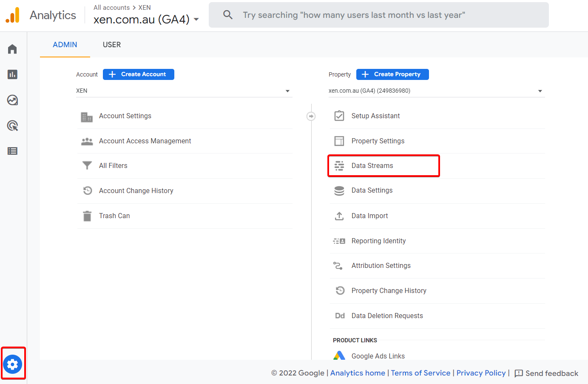The image size is (588, 384).
Task: Click the Setup Assistant checklist icon
Action: point(339,116)
